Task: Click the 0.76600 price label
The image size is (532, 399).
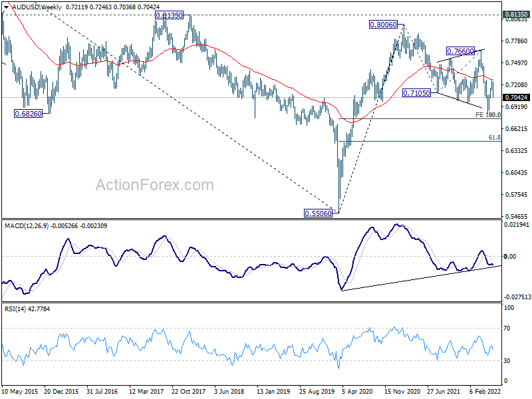Action: point(460,51)
